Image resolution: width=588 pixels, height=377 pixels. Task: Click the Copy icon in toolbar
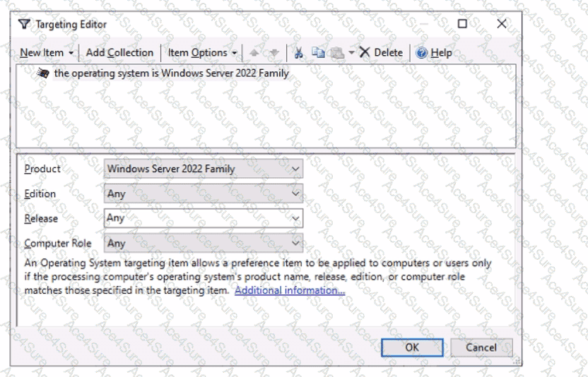pos(317,53)
